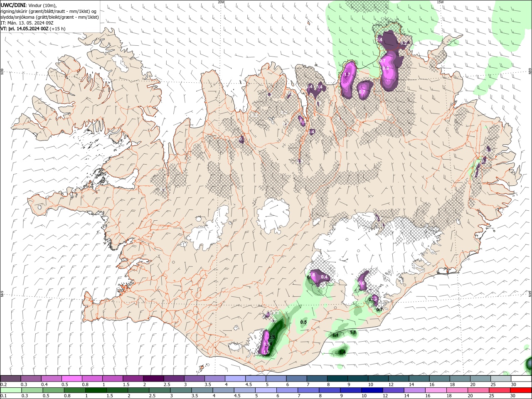Pick the lavender 4–4.5 snow legend swatch
This screenshot has height=399, width=532.
235,378
